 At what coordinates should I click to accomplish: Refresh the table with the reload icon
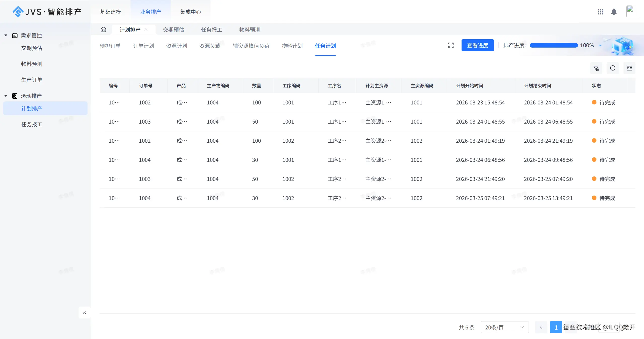tap(613, 68)
